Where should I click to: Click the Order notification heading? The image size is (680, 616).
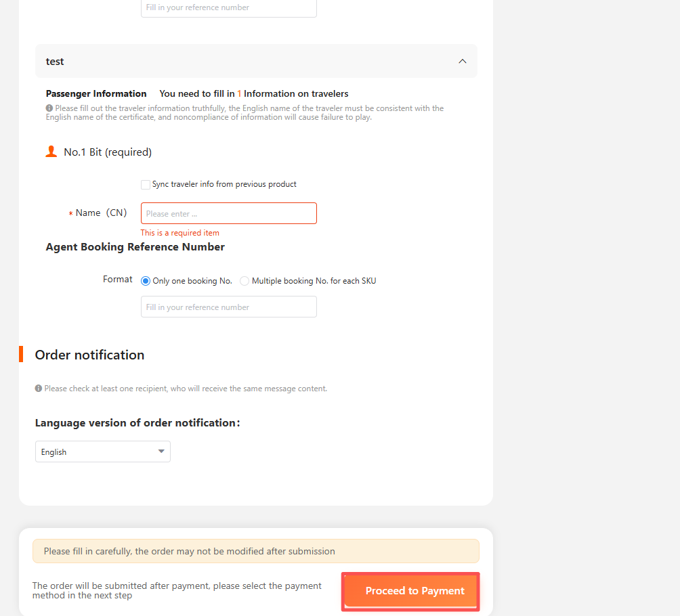click(90, 355)
